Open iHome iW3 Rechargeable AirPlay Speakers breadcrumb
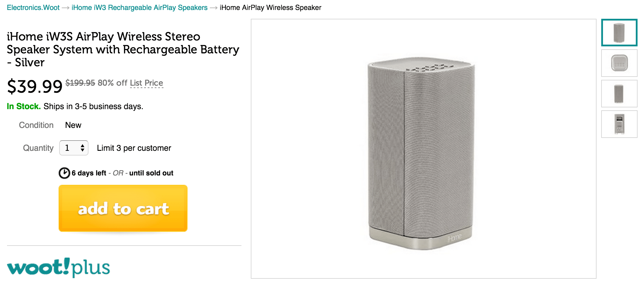 pos(139,8)
